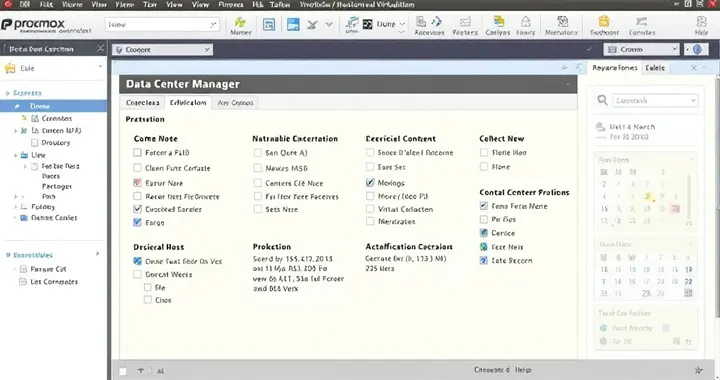Screen dimensions: 720x380
Task: Click the globe icon beside Crocno dropdown
Action: [x=697, y=49]
